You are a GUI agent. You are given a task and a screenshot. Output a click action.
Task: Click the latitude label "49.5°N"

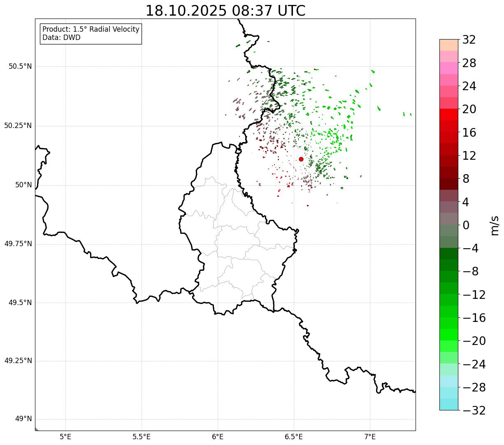click(x=21, y=303)
